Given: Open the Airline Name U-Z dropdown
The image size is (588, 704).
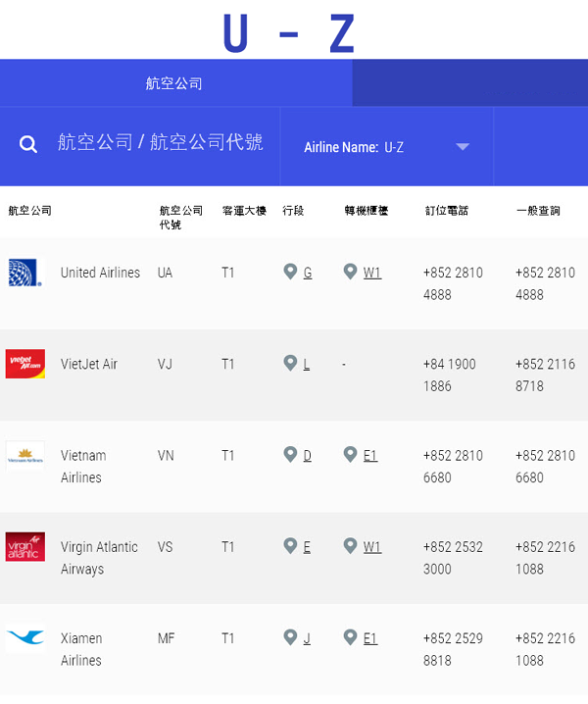Looking at the screenshot, I should tap(386, 147).
